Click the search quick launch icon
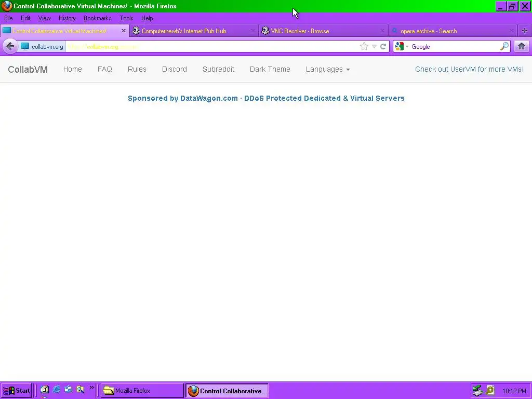The height and width of the screenshot is (399, 532). (x=80, y=390)
